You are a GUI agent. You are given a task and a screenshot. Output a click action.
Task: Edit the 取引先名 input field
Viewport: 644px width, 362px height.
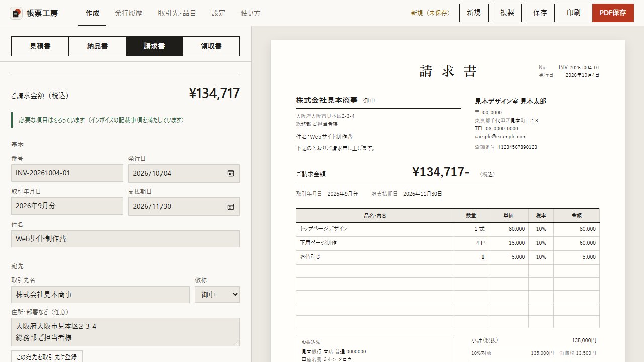tap(100, 295)
